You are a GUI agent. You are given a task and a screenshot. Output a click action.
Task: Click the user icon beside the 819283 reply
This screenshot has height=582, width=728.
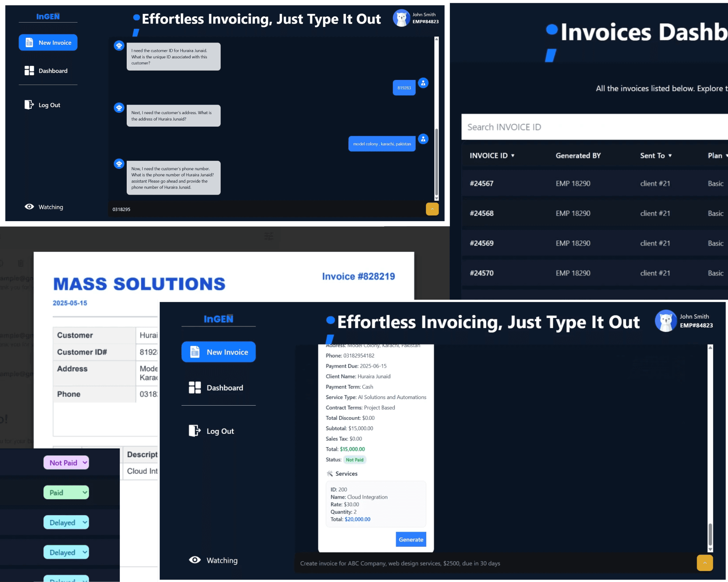[x=423, y=83]
